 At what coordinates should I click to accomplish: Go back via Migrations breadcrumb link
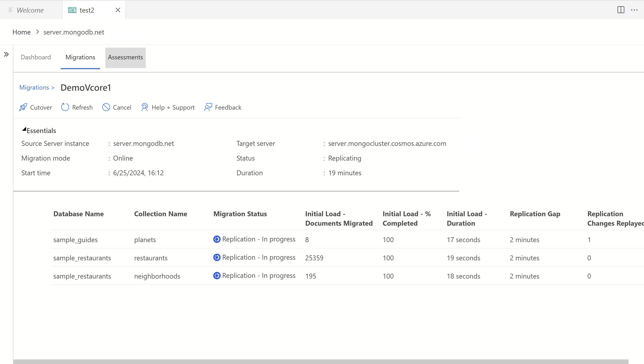tap(34, 88)
